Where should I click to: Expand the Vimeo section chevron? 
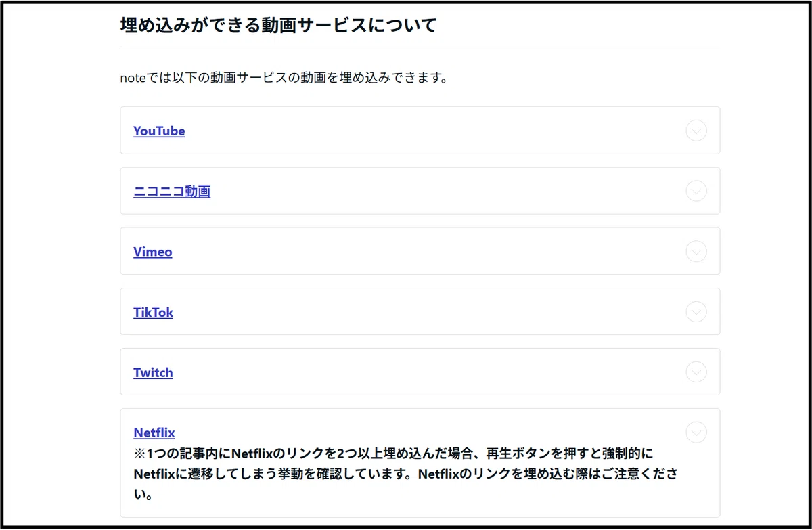click(696, 252)
